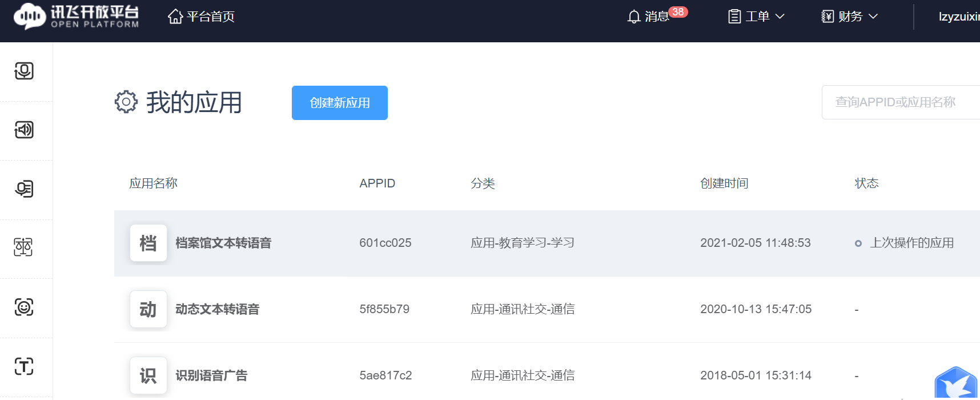Open the text recognition T sidebar icon

pos(24,366)
